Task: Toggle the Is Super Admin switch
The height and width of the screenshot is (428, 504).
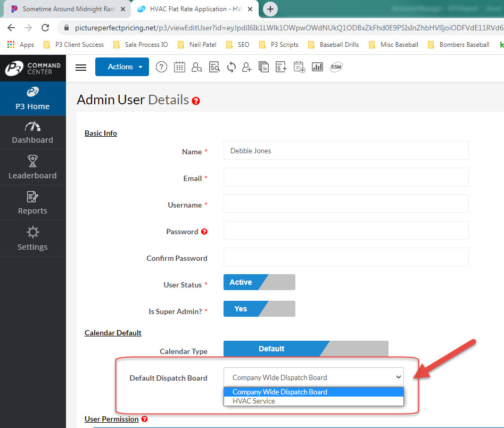Action: 259,309
